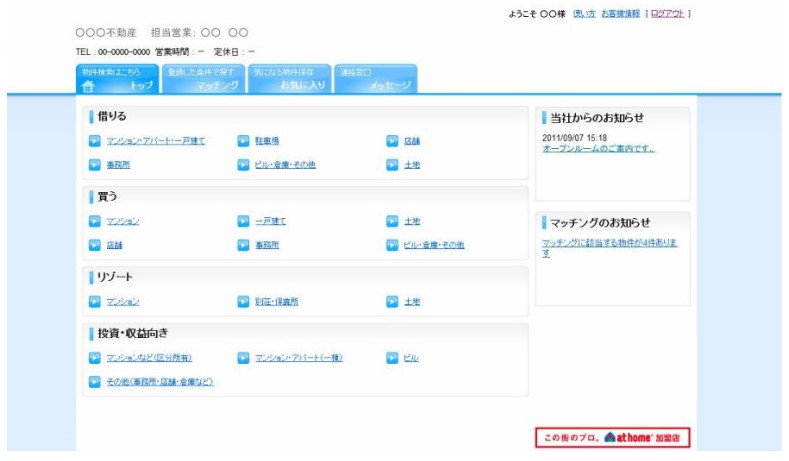Open ビル text link under 投資・収益向き
Screen dimensions: 789x461
coord(411,358)
